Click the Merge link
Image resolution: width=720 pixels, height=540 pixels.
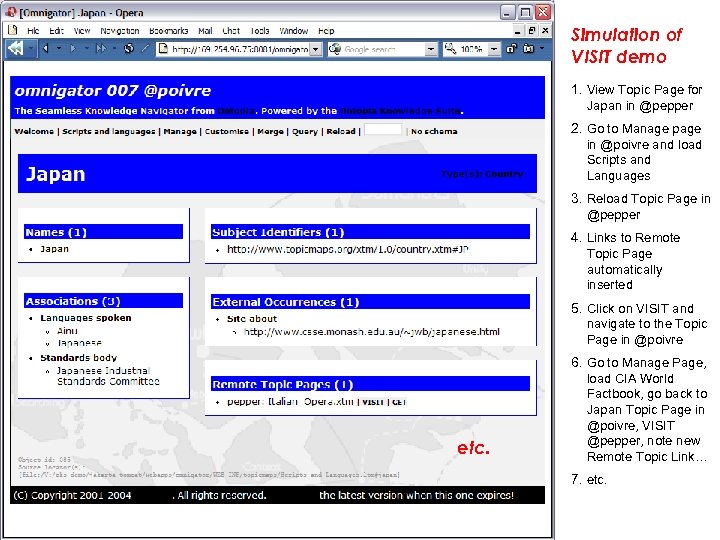pos(270,131)
